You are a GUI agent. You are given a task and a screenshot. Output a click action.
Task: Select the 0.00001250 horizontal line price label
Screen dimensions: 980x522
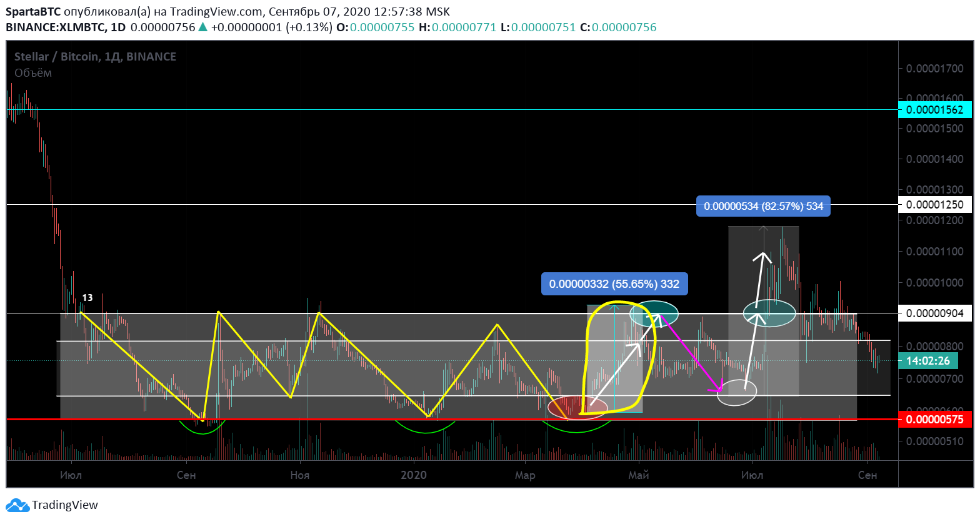pos(934,204)
